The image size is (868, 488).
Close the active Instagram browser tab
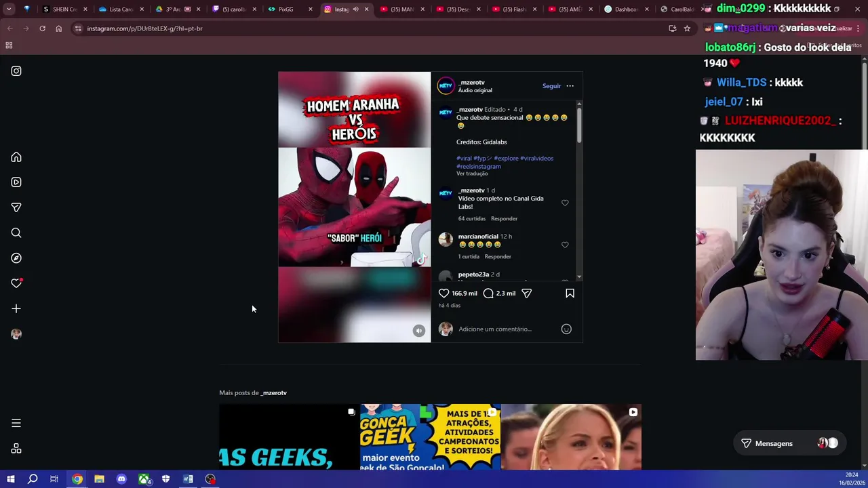(x=367, y=9)
